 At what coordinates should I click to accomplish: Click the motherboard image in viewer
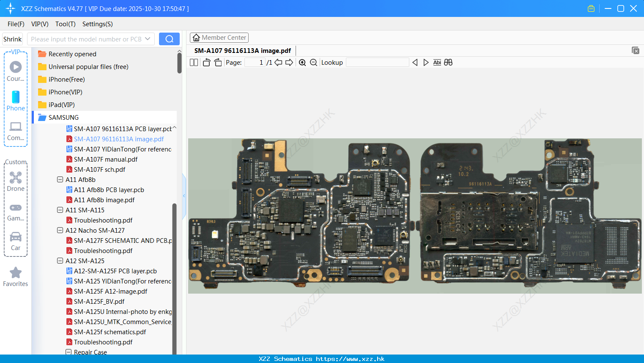coord(415,216)
